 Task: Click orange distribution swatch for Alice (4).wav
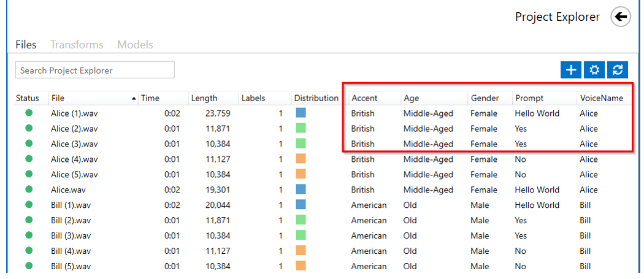coord(301,159)
